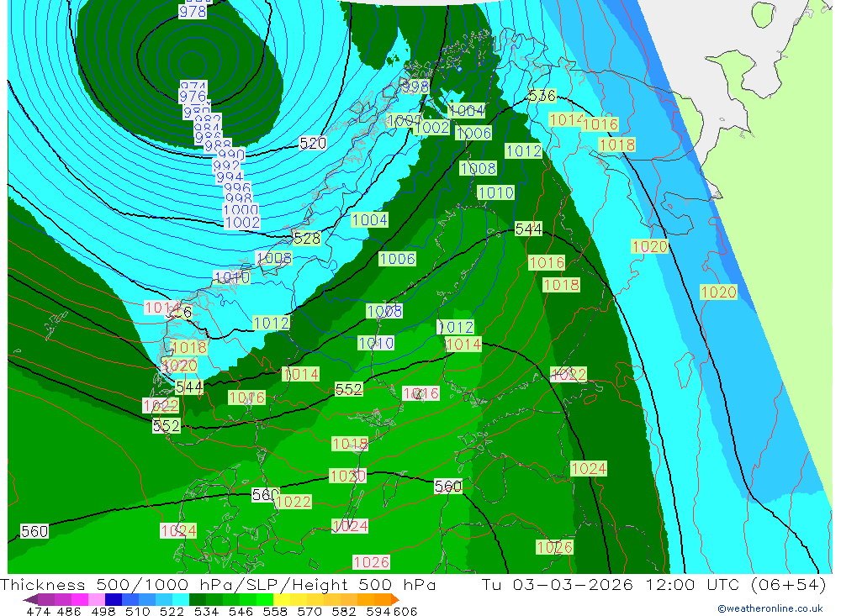This screenshot has height=616, width=841.
Task: Click the legend value 510
Action: [x=137, y=611]
